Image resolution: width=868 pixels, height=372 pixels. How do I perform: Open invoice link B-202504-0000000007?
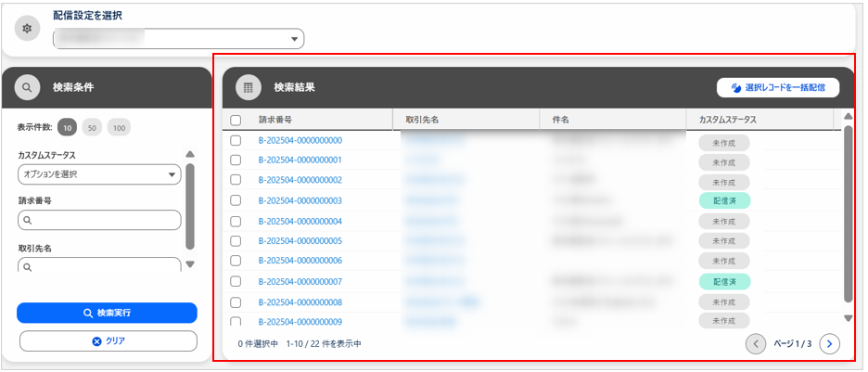(x=300, y=281)
